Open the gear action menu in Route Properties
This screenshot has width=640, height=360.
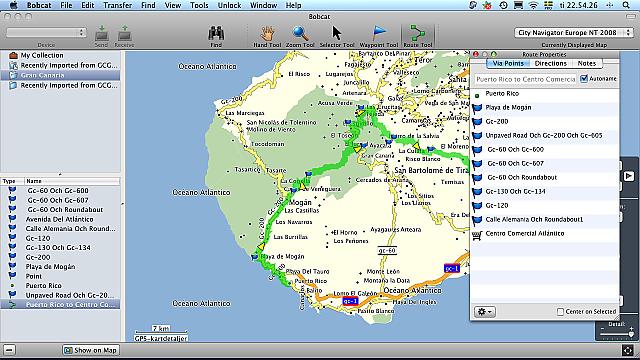coord(485,312)
